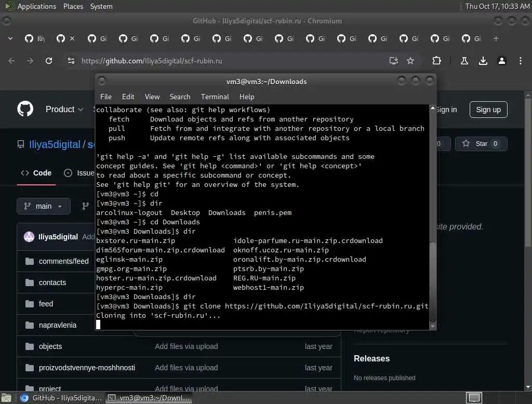Click Iliya5digital avatar in commit row

tap(29, 237)
